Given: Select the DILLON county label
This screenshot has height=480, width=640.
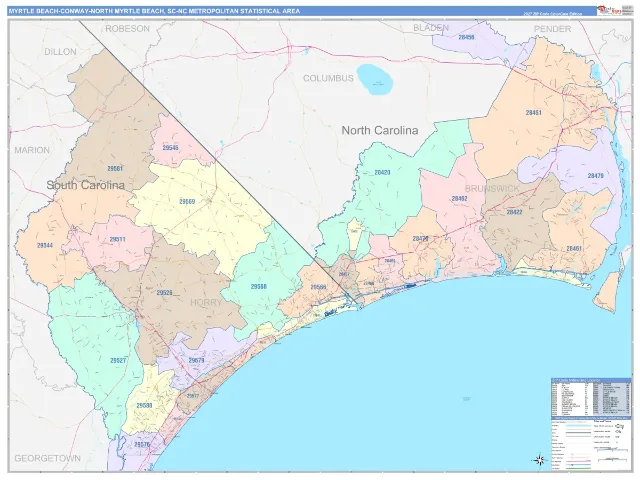Looking at the screenshot, I should pyautogui.click(x=60, y=52).
